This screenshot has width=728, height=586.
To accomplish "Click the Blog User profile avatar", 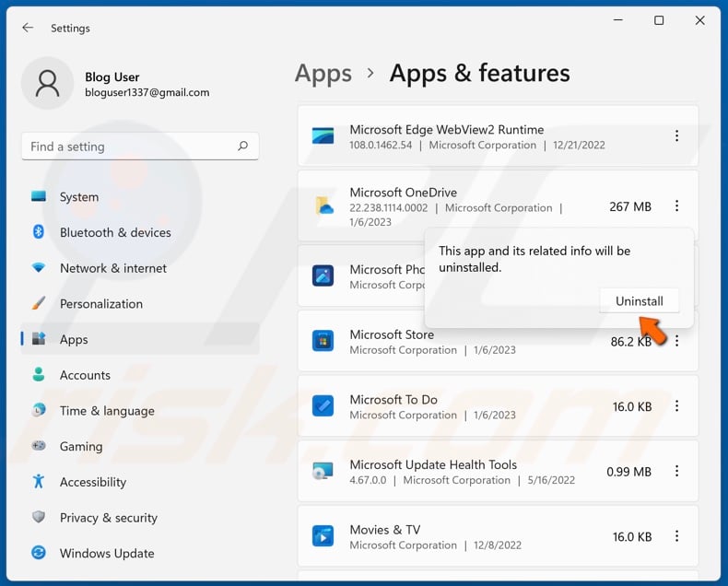I will pyautogui.click(x=49, y=85).
